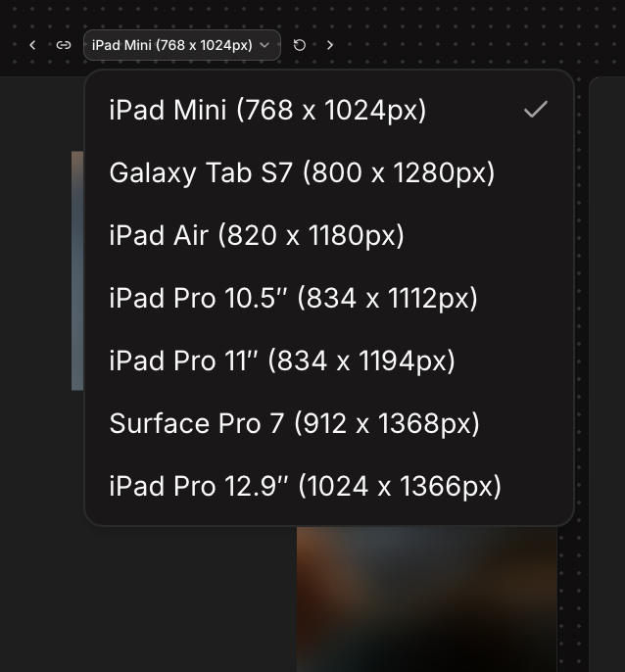This screenshot has width=625, height=672.
Task: Click the checkmark beside iPad Mini
Action: (535, 110)
